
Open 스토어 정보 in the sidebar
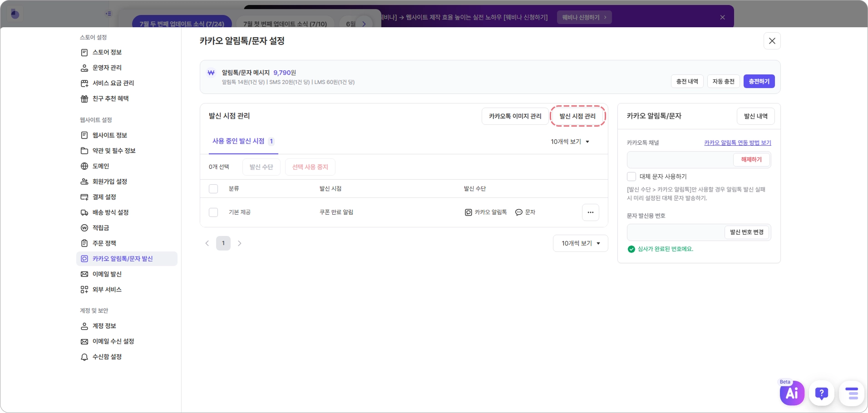pyautogui.click(x=127, y=52)
